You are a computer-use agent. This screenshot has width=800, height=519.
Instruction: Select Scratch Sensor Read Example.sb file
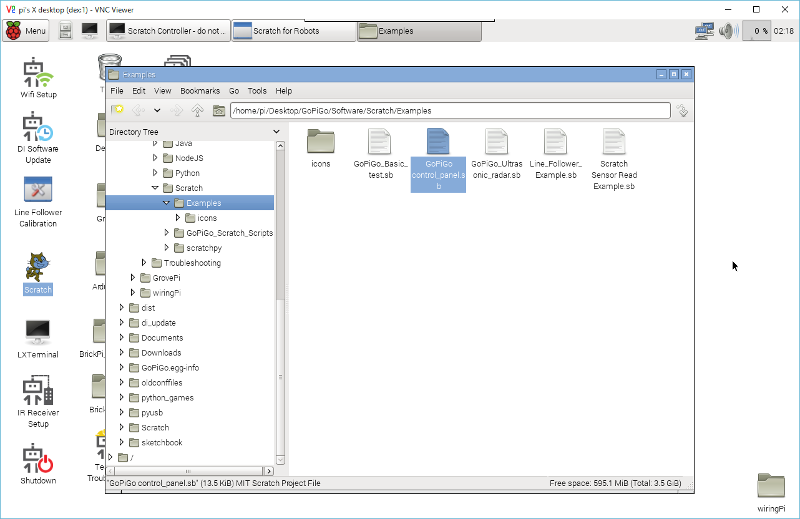(x=614, y=159)
